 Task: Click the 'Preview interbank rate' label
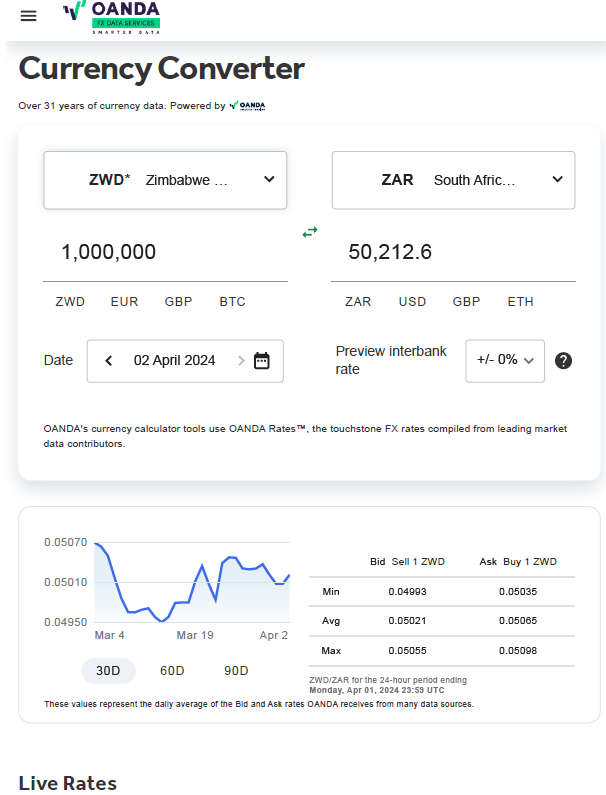391,360
